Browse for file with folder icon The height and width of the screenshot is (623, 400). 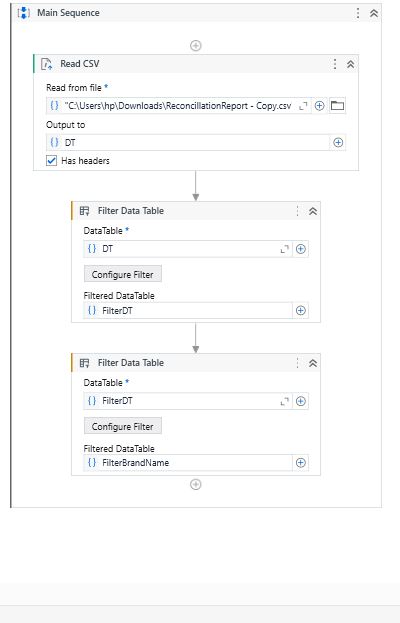pyautogui.click(x=337, y=106)
